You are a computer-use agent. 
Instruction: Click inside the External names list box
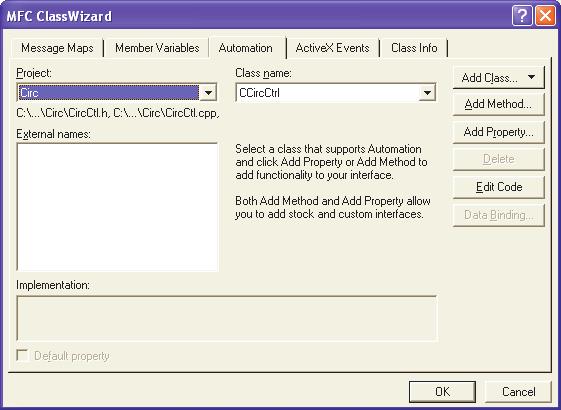pyautogui.click(x=117, y=207)
